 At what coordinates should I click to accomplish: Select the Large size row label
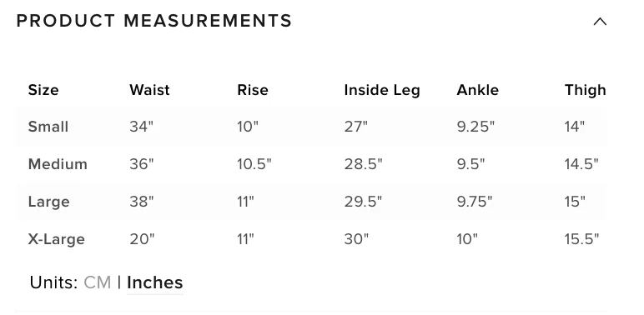(x=49, y=202)
